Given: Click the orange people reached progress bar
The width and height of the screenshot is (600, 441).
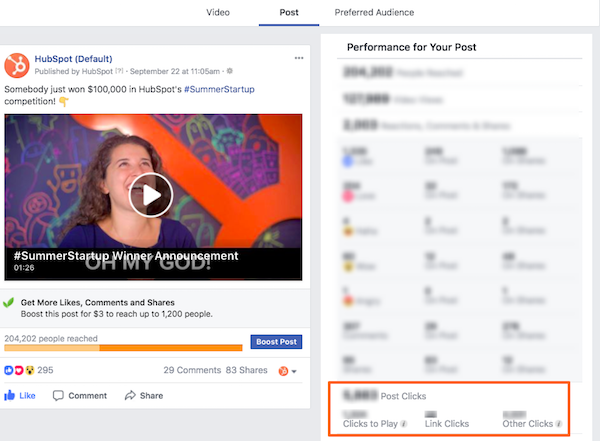Looking at the screenshot, I should coord(123,348).
